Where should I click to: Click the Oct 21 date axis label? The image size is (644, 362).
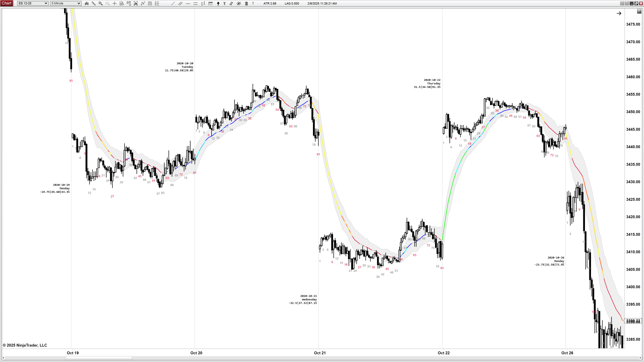[320, 353]
